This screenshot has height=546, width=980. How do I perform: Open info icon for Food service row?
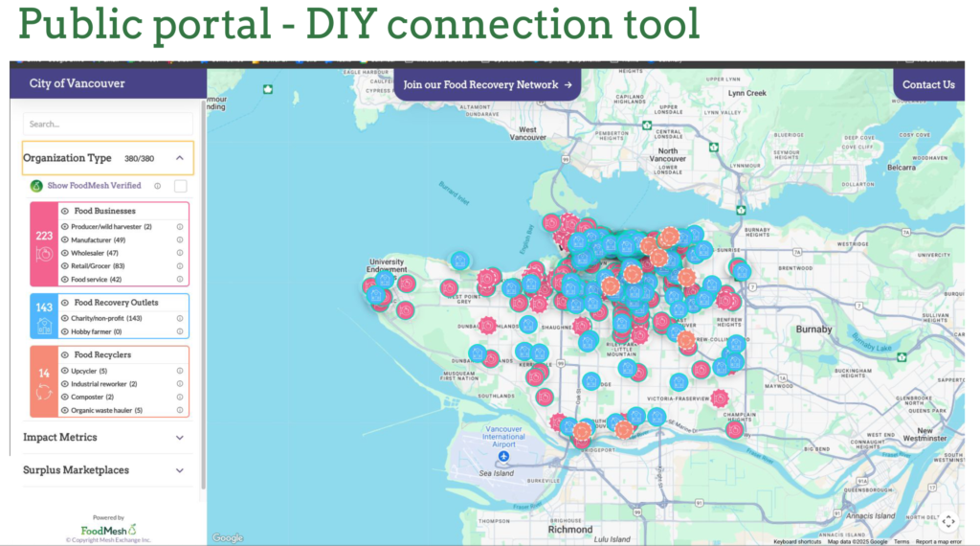tap(179, 280)
